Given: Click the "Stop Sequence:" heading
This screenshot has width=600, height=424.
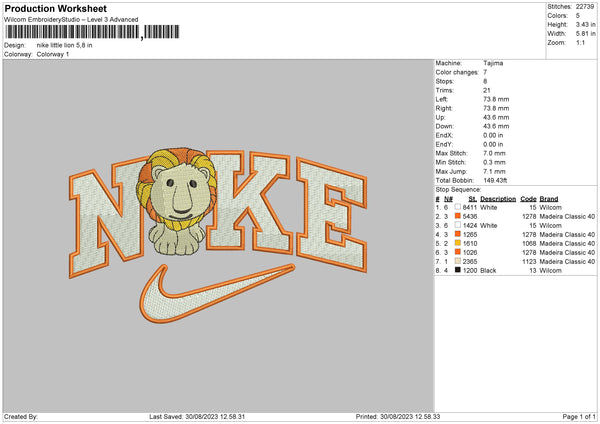Looking at the screenshot, I should coord(458,190).
